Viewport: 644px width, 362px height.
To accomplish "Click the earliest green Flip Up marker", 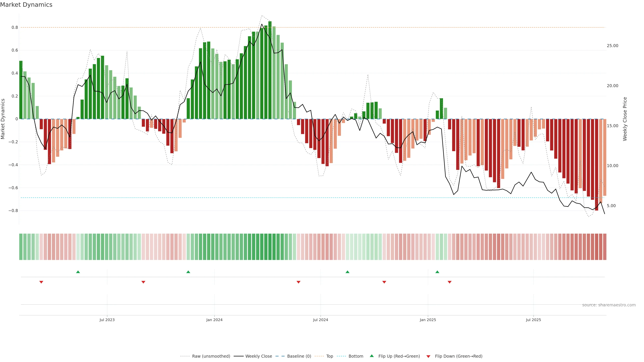I will coord(78,272).
